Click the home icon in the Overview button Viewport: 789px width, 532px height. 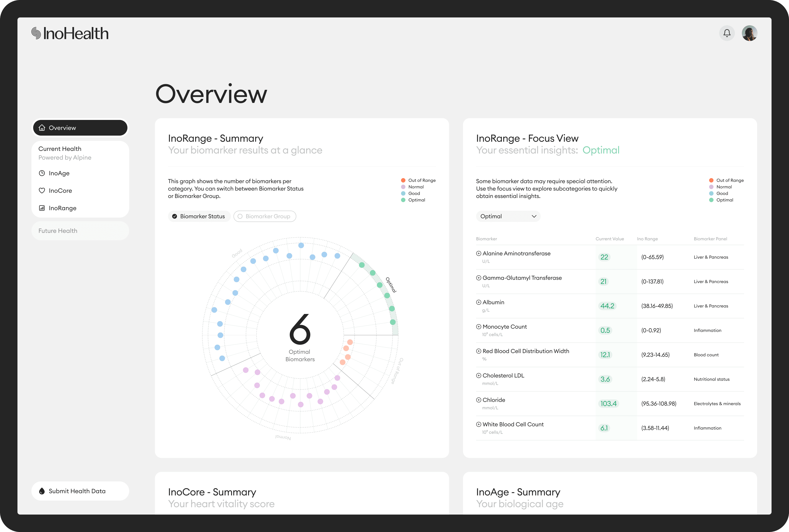click(42, 128)
